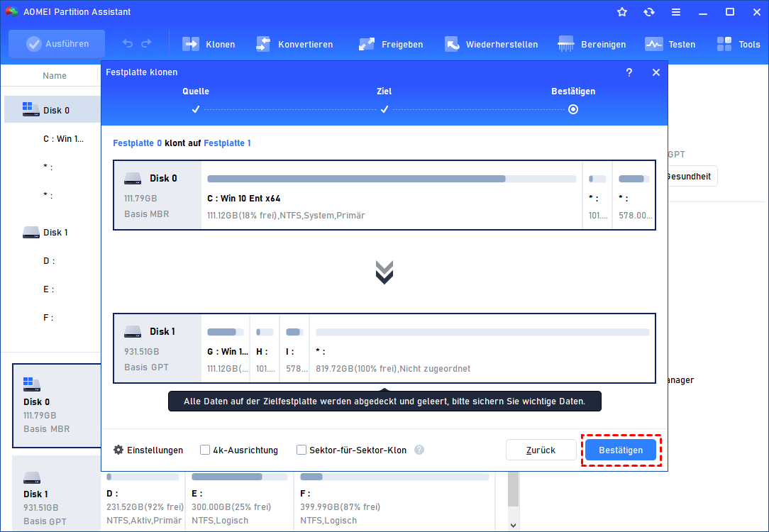This screenshot has height=532, width=769.
Task: Open the Konvertieren tool
Action: 263,44
